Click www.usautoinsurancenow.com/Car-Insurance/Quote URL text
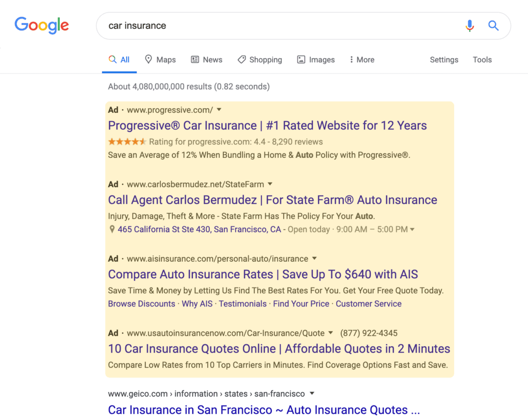 [226, 333]
